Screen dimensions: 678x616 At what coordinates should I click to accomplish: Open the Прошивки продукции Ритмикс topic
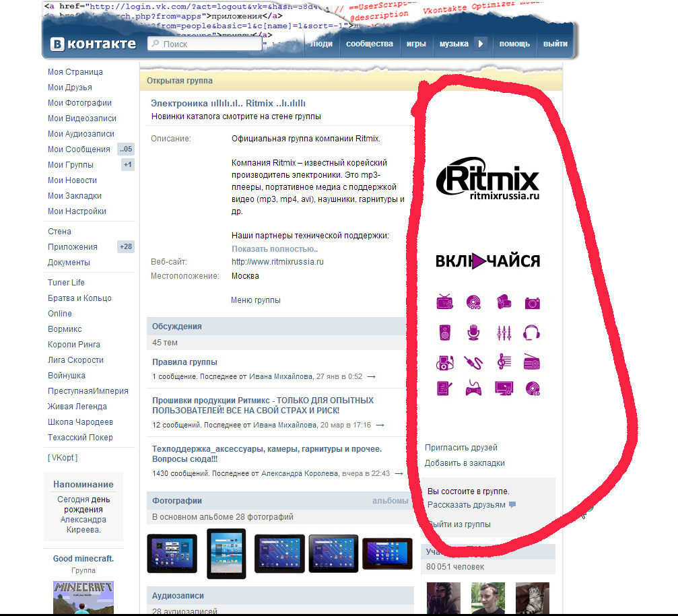pyautogui.click(x=263, y=405)
